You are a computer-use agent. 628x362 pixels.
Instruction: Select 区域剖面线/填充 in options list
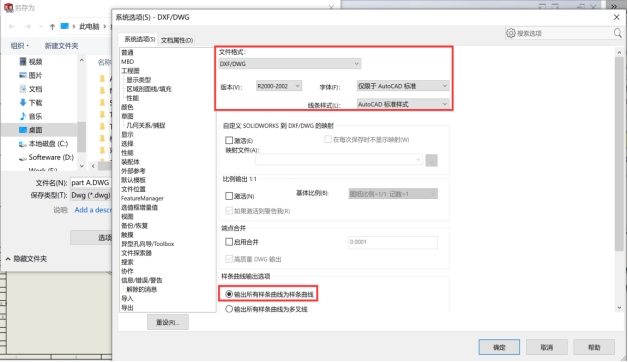tap(149, 89)
